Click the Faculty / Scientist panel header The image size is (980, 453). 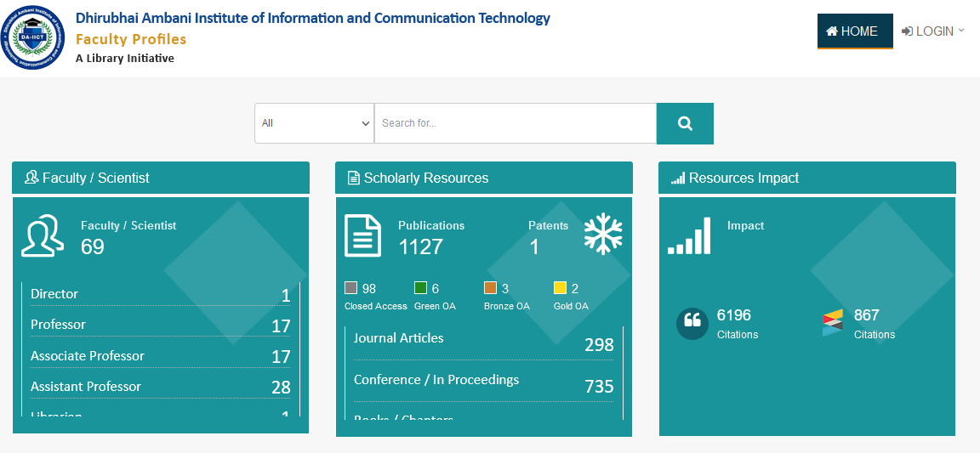click(x=161, y=178)
